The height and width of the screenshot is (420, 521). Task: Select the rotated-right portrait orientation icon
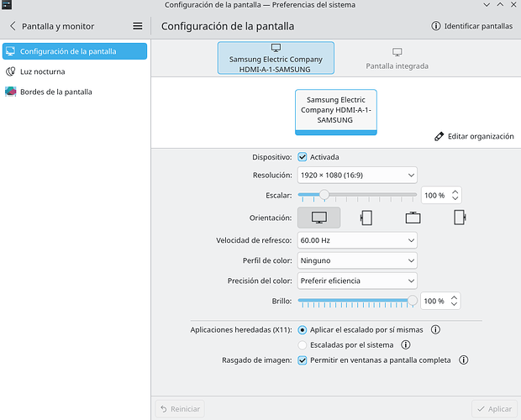[x=460, y=218]
